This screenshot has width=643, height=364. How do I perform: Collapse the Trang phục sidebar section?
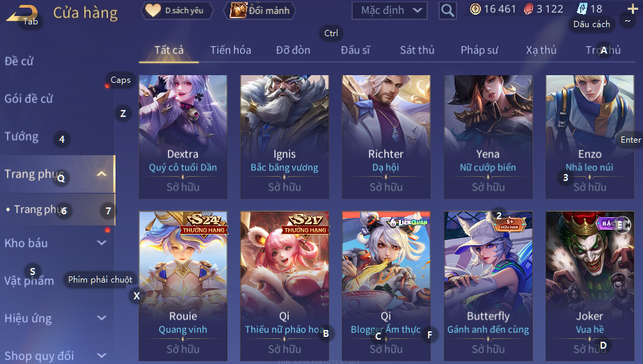(102, 174)
